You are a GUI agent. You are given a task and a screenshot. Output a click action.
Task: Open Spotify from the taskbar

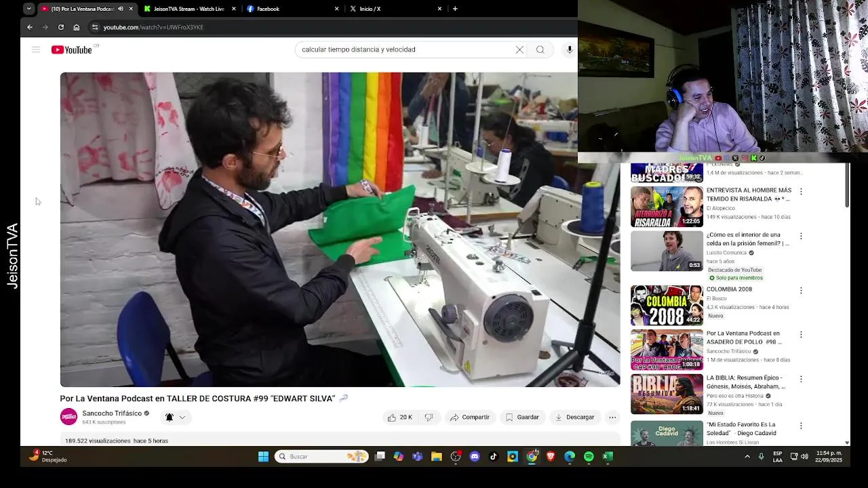pyautogui.click(x=589, y=457)
